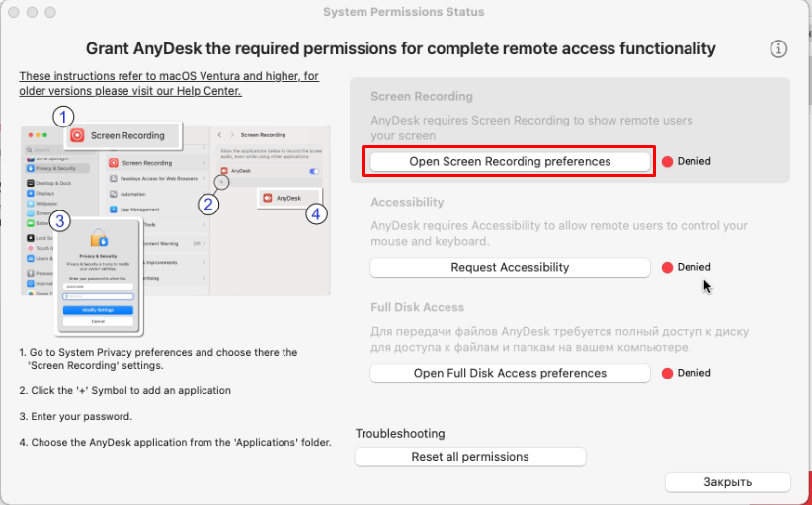Click the circled number 2 step marker
Screen dimensions: 812x505
point(207,205)
